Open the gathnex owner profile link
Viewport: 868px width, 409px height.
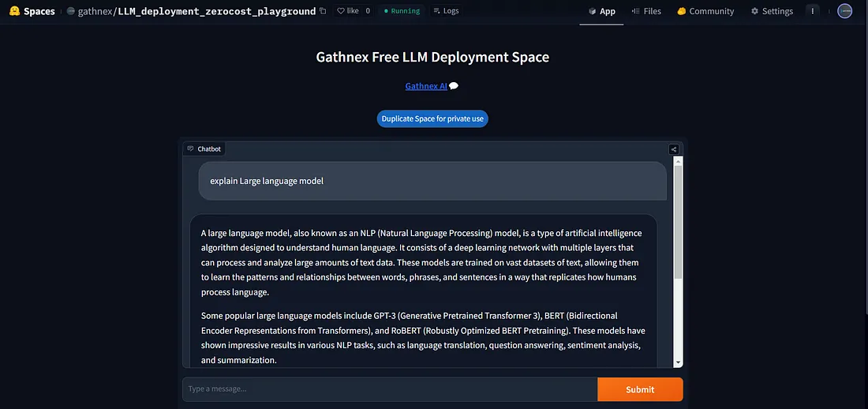(95, 11)
